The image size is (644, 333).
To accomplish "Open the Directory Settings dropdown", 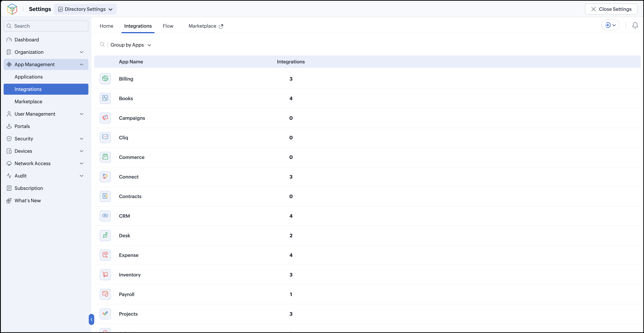I will point(85,9).
